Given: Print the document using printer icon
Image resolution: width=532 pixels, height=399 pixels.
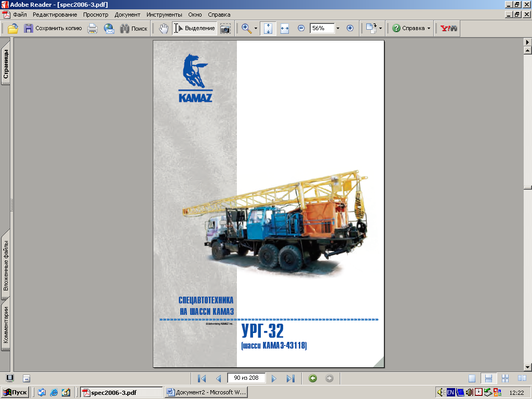Looking at the screenshot, I should point(92,29).
